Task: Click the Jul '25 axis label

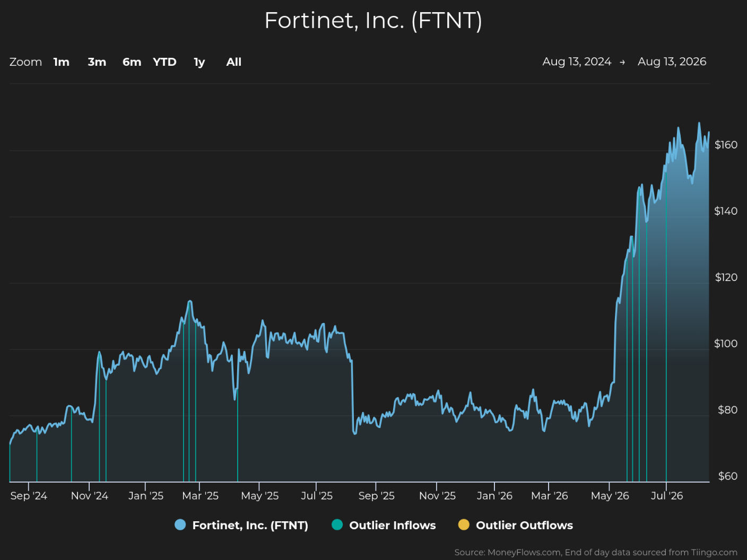Action: point(317,496)
